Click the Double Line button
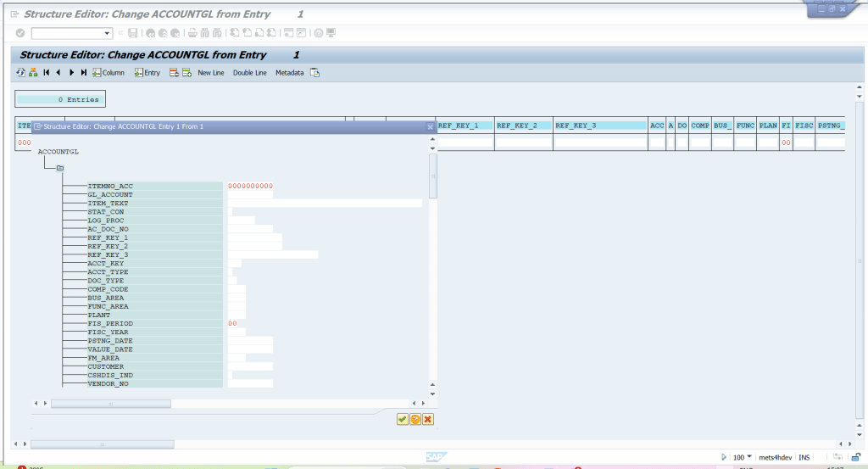Image resolution: width=868 pixels, height=469 pixels. 250,73
